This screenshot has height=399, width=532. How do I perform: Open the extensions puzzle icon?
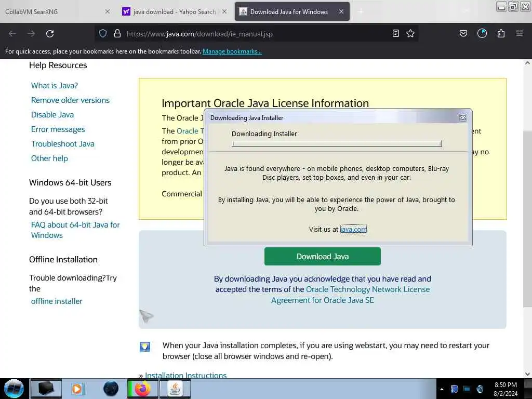[x=501, y=33]
